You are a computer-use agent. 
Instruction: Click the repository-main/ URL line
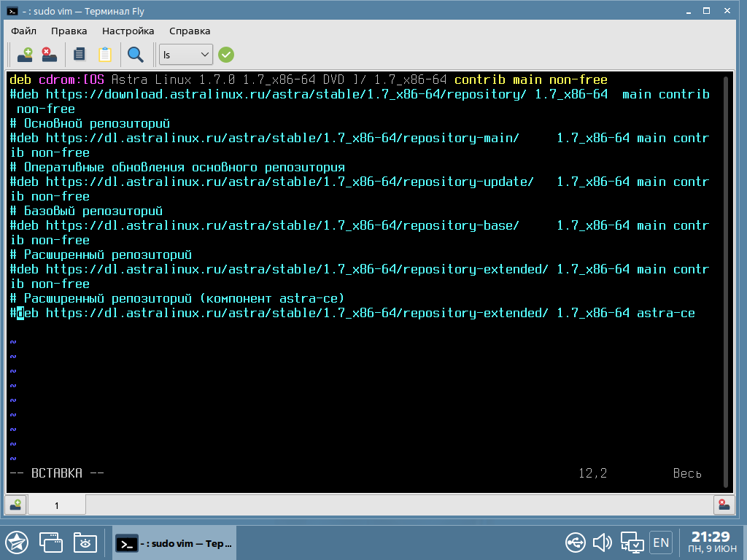coord(360,145)
